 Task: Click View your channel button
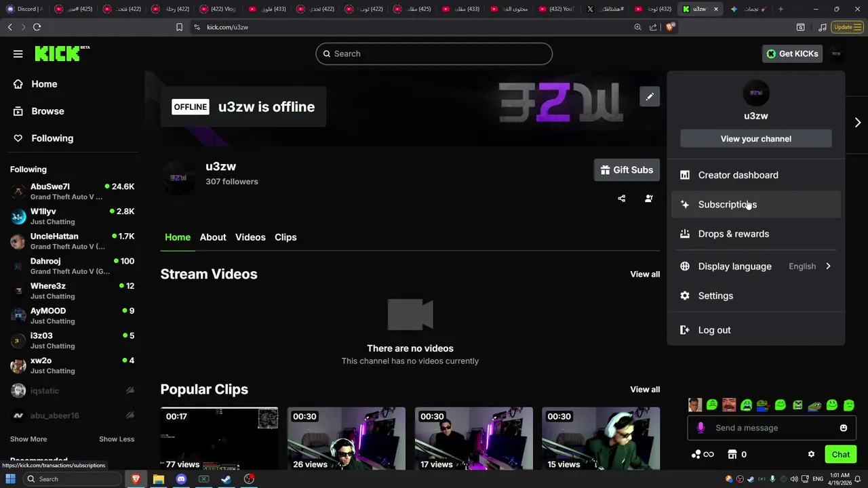[x=755, y=139]
